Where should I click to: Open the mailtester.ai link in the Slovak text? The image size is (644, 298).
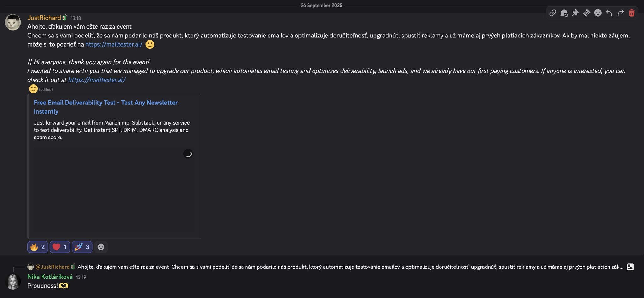114,44
